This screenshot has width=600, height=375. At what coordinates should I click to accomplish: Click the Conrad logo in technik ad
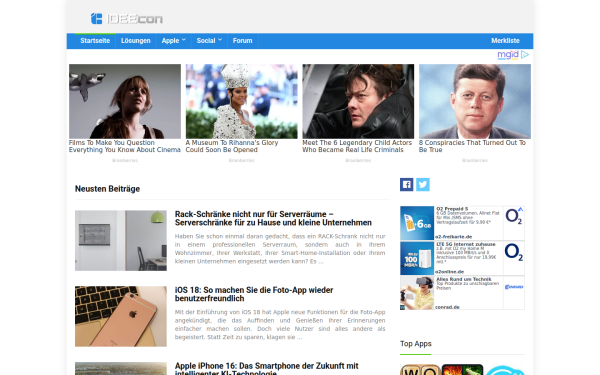coord(514,287)
